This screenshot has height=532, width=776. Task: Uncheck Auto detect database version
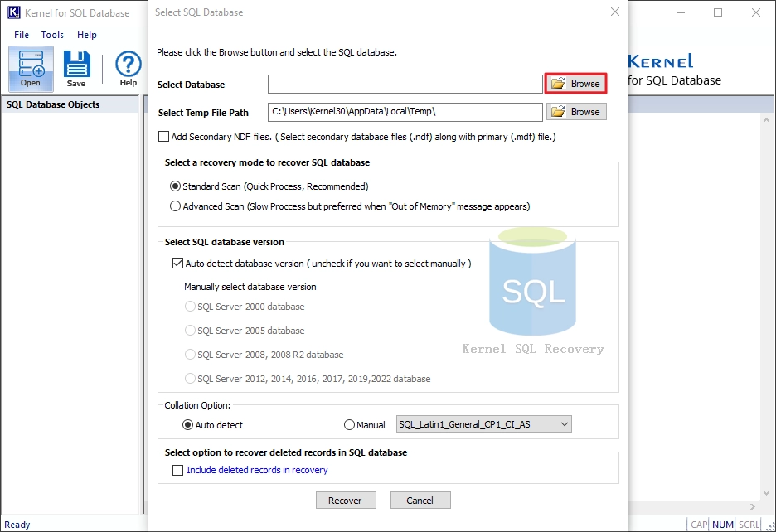point(177,264)
